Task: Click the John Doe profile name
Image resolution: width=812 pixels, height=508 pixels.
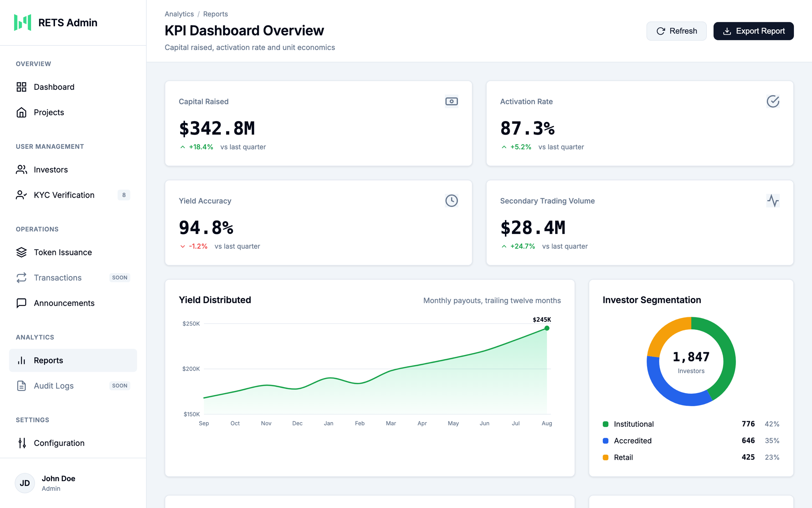Action: (58, 478)
